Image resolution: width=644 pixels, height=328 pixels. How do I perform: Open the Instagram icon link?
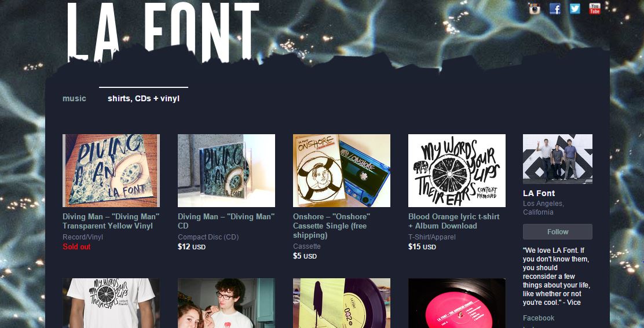(x=535, y=9)
